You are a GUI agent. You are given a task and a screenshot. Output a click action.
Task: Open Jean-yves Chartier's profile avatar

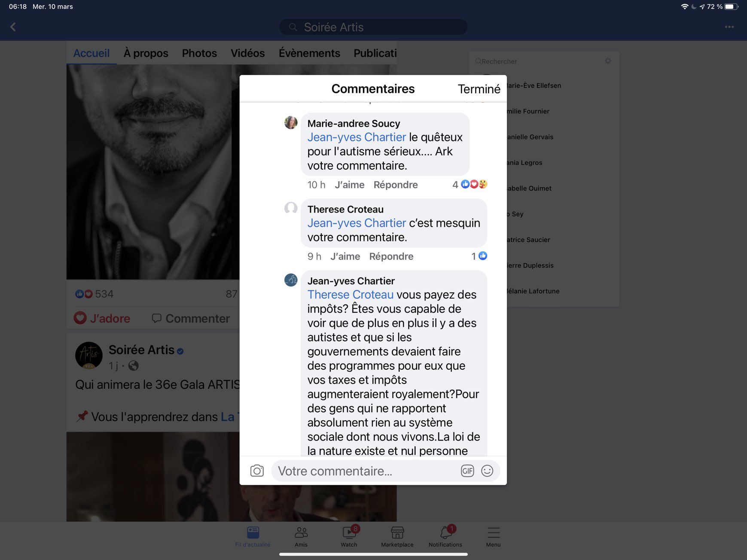tap(291, 280)
